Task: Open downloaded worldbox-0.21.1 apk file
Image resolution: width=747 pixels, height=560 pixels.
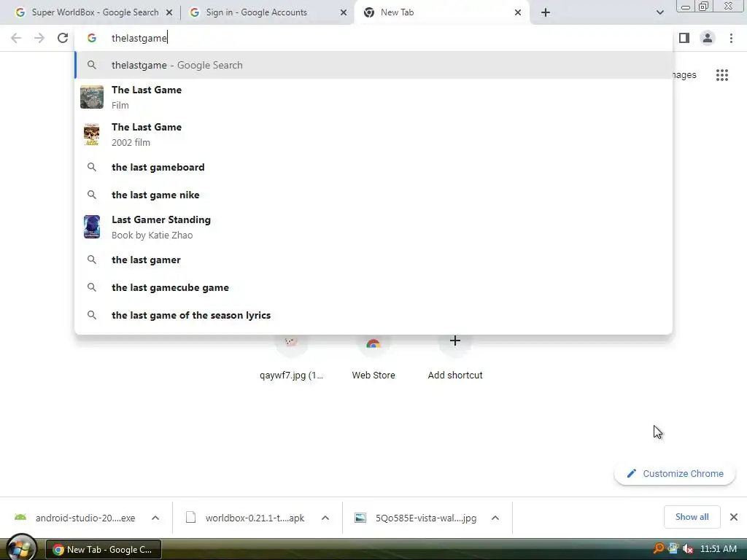Action: click(x=245, y=518)
